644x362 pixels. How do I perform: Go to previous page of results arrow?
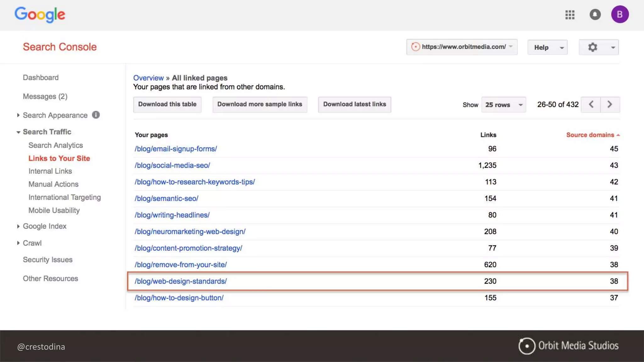click(591, 105)
